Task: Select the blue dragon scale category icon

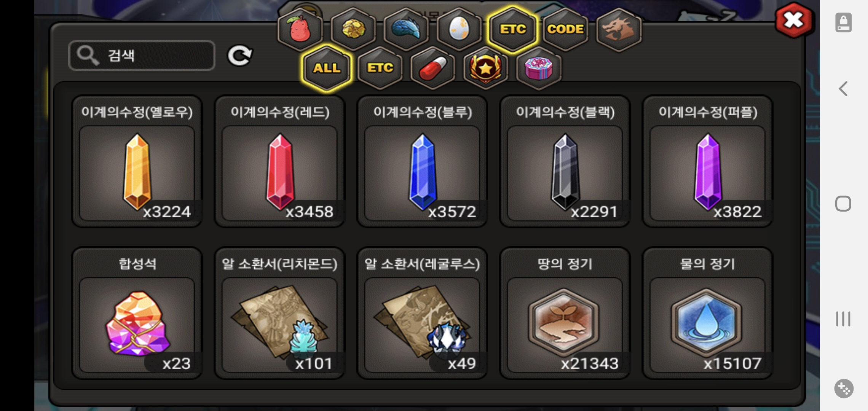Action: click(406, 29)
